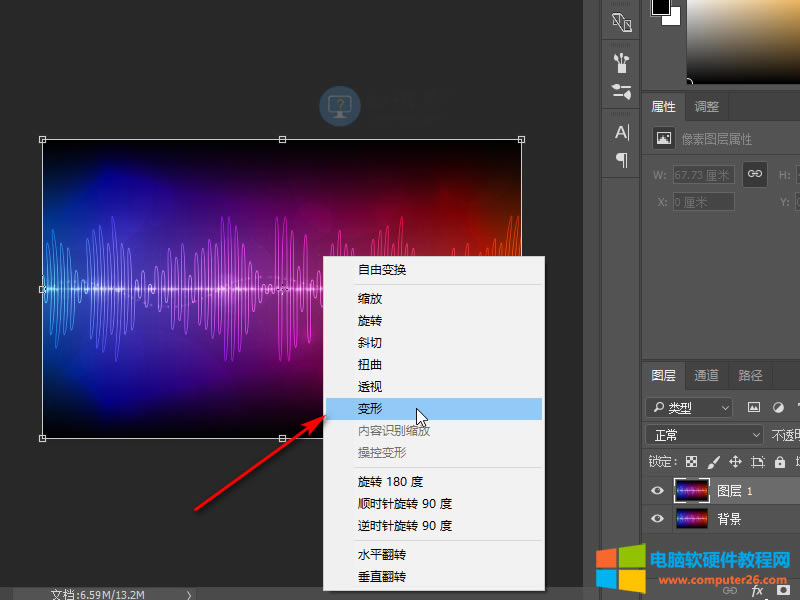
Task: Click the lock image pixels brush icon
Action: (713, 462)
